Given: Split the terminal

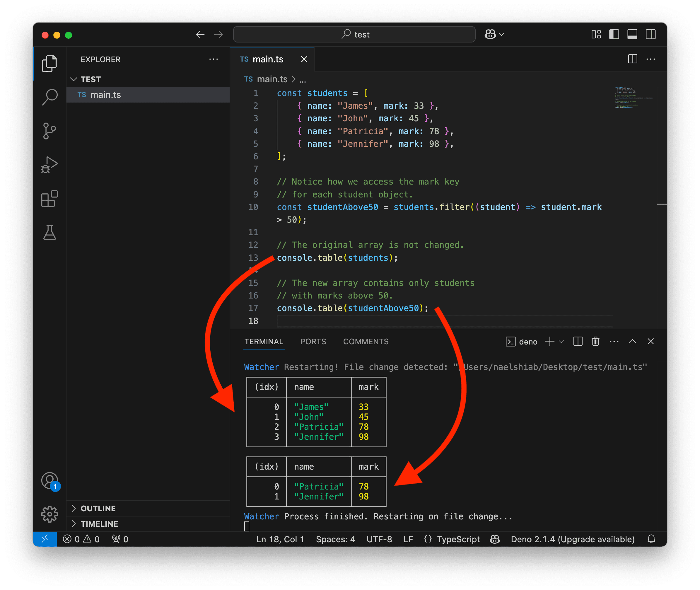Looking at the screenshot, I should click(577, 342).
